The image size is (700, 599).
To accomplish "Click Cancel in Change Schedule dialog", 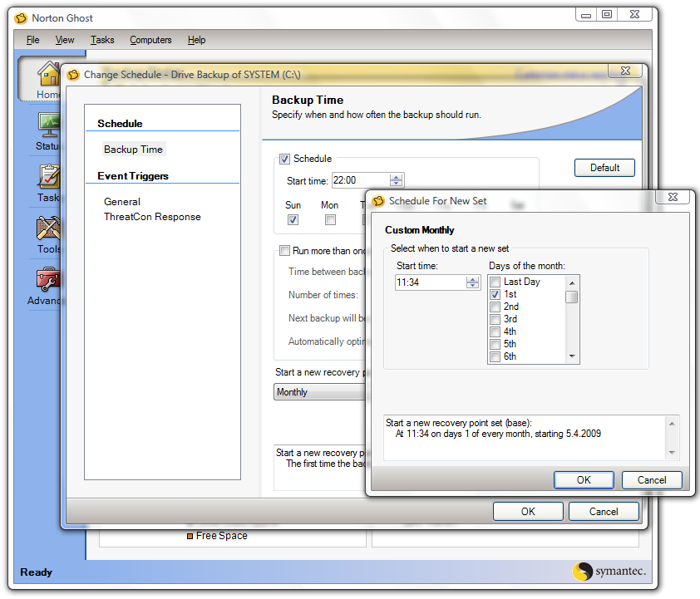I will click(x=604, y=511).
